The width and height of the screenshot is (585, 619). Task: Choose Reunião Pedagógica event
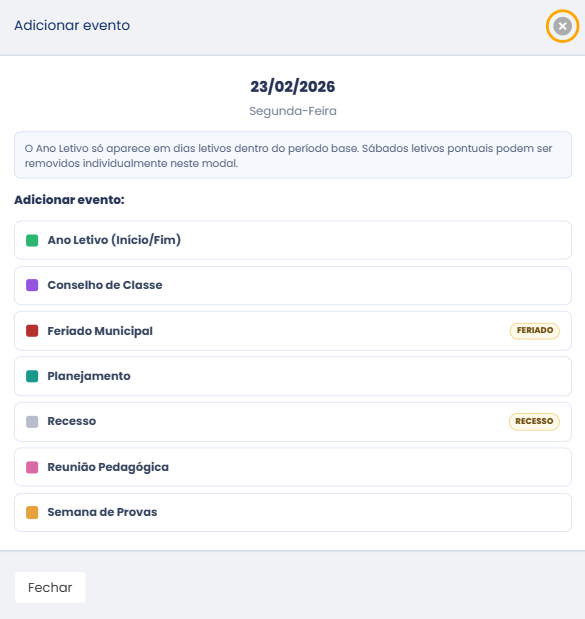click(293, 467)
